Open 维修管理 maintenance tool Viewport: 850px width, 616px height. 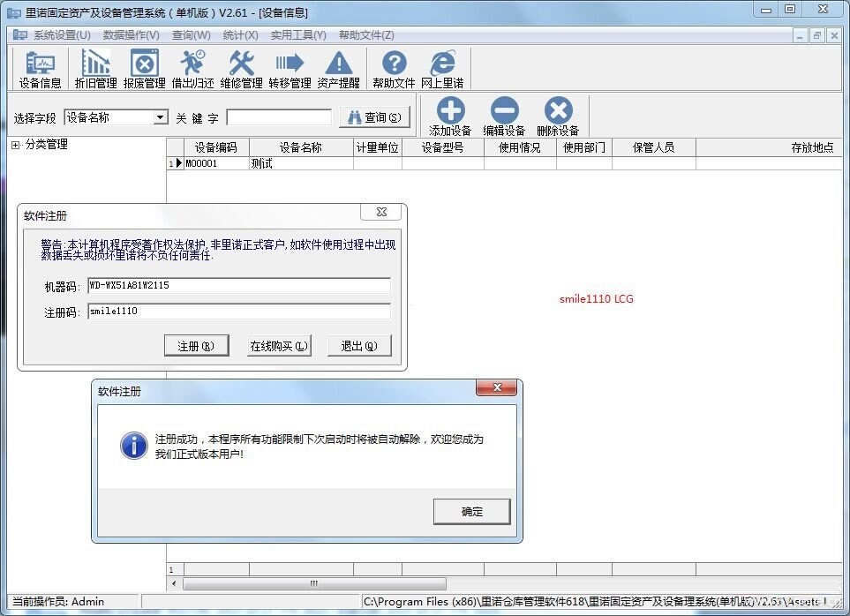[x=241, y=68]
